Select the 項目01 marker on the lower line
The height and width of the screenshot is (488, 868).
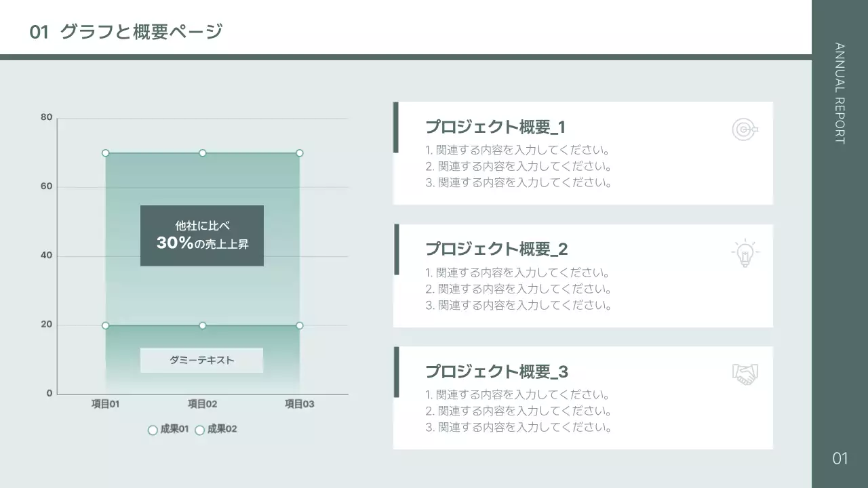point(105,325)
